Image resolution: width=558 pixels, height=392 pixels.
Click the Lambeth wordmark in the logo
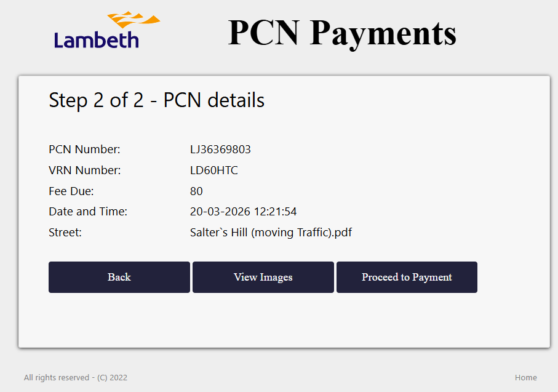coord(97,40)
